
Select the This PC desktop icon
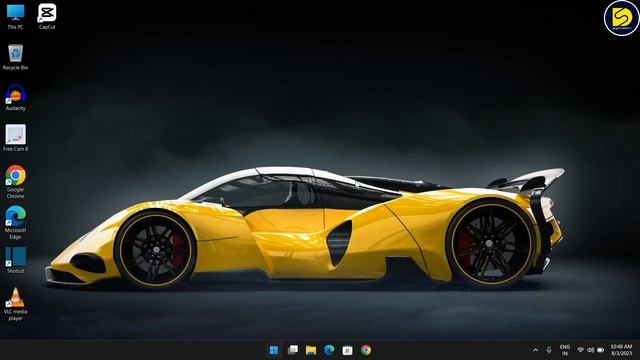16,16
